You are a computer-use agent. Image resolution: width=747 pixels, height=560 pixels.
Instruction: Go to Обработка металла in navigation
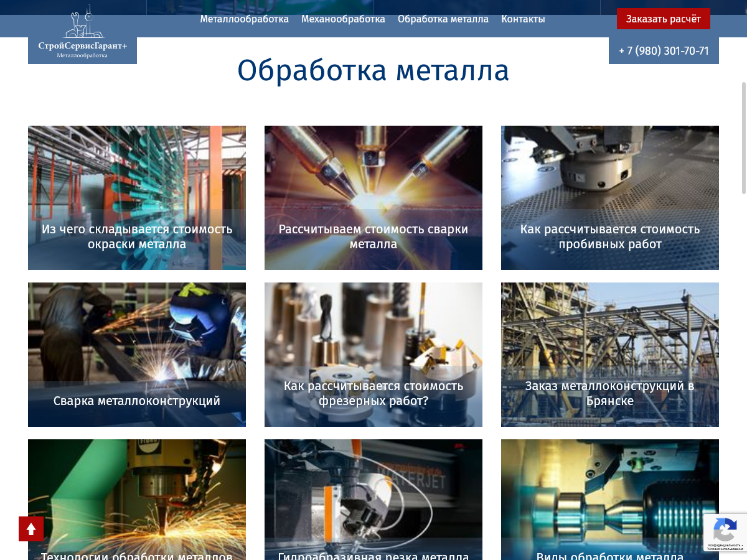click(443, 19)
